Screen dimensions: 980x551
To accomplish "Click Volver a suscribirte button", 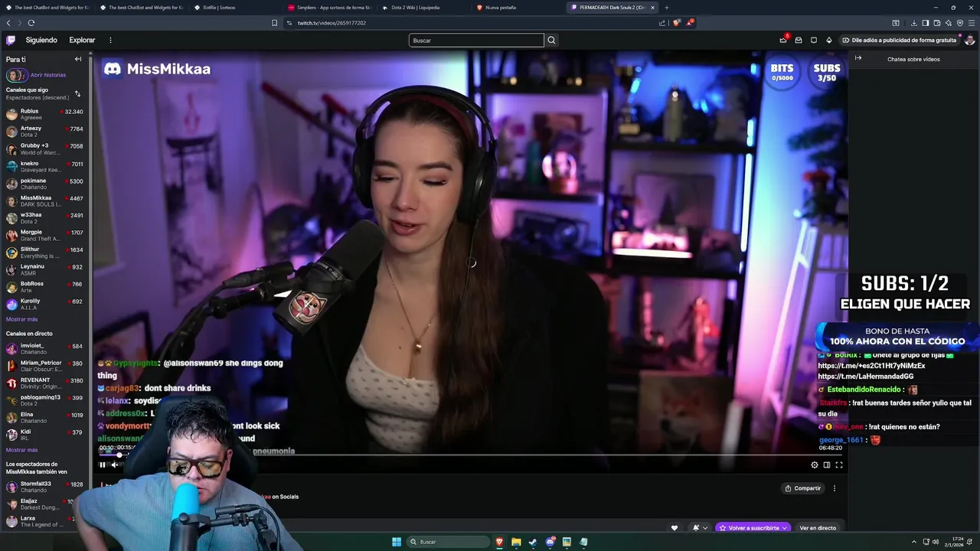I will pyautogui.click(x=753, y=528).
